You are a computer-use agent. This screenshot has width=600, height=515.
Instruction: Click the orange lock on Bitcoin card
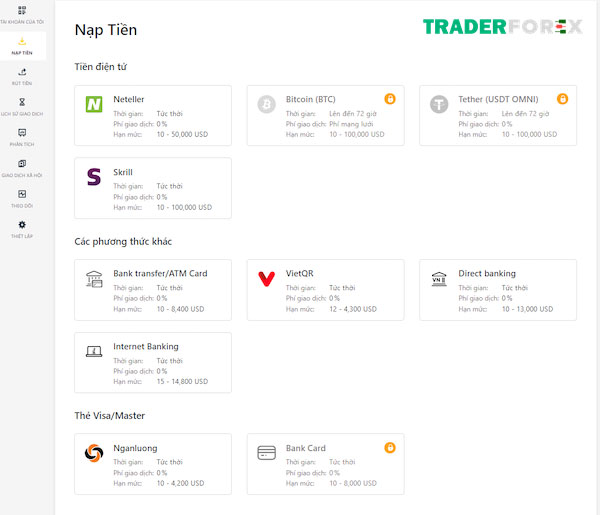(390, 99)
